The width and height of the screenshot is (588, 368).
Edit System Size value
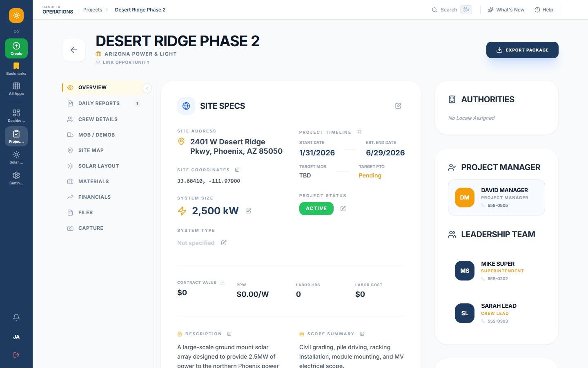[x=248, y=211]
